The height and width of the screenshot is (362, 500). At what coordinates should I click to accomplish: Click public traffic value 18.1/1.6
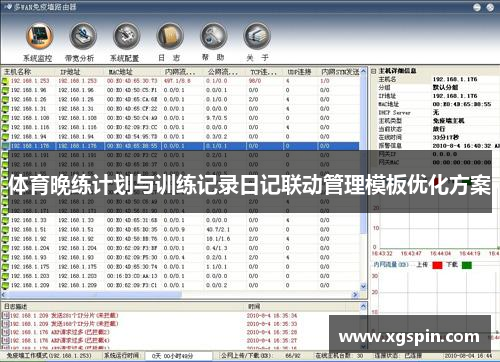coord(218,239)
